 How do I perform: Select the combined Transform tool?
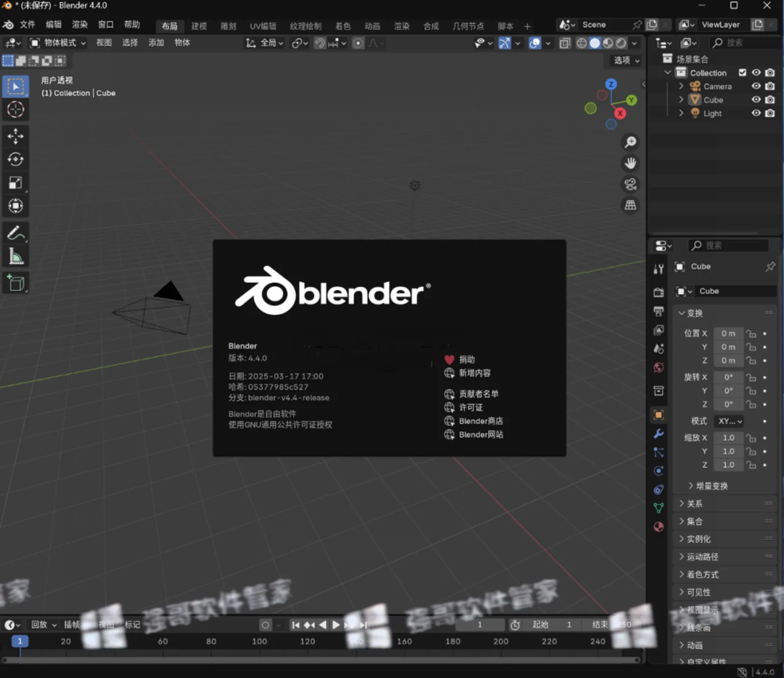[16, 206]
